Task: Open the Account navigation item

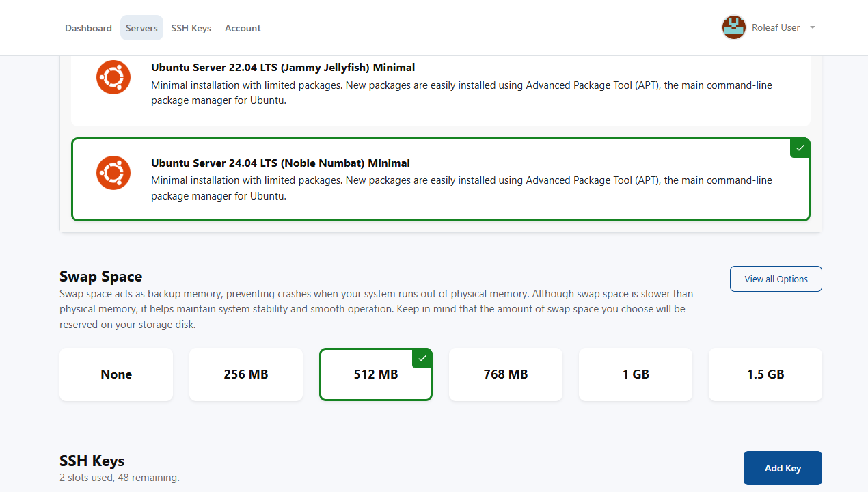Action: coord(243,28)
